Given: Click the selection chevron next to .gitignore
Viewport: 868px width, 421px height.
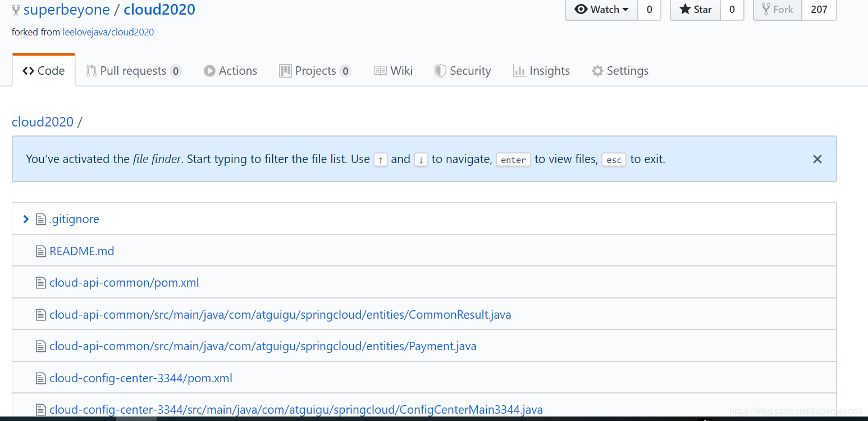Looking at the screenshot, I should click(25, 219).
